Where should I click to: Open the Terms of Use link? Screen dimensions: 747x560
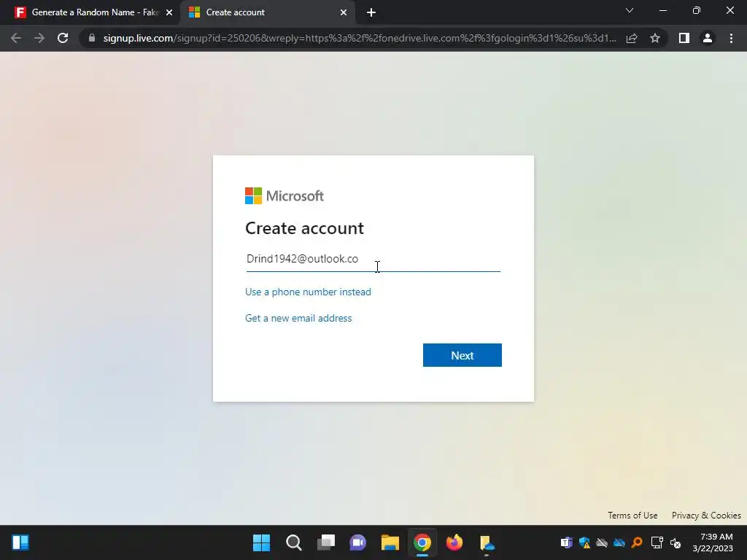point(632,516)
